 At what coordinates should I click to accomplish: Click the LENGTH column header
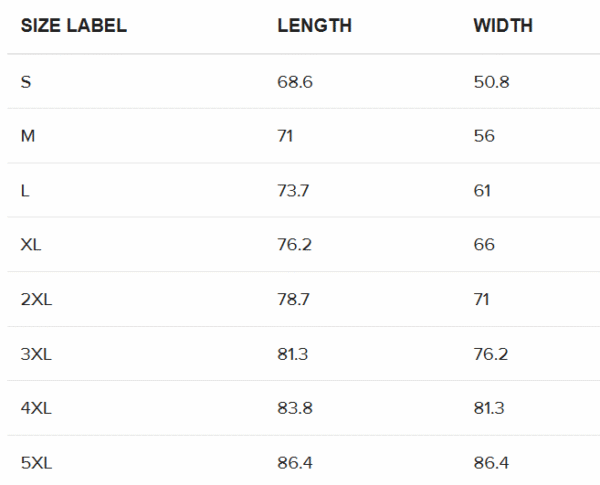pyautogui.click(x=314, y=26)
